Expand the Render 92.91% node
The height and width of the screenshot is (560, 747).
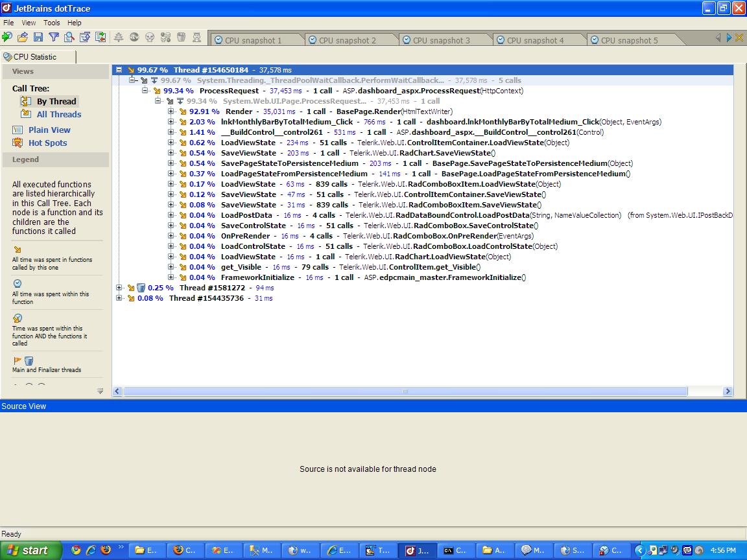click(x=171, y=111)
